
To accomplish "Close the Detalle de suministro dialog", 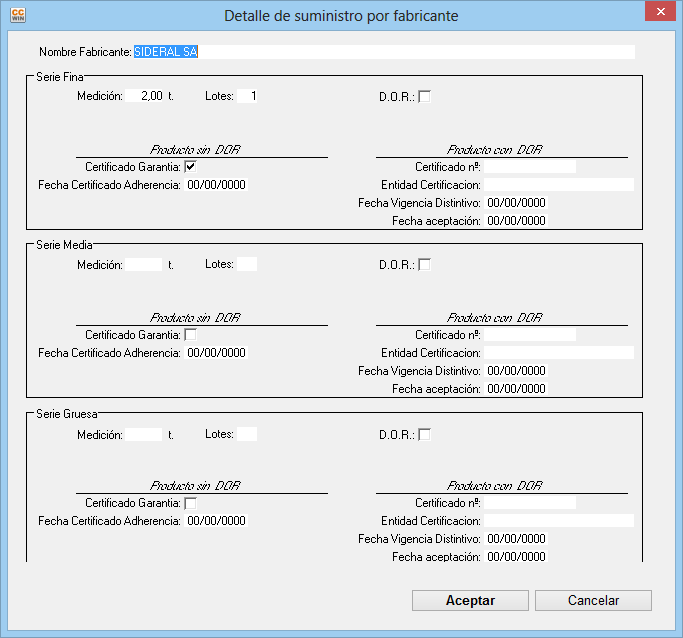I will (x=660, y=11).
